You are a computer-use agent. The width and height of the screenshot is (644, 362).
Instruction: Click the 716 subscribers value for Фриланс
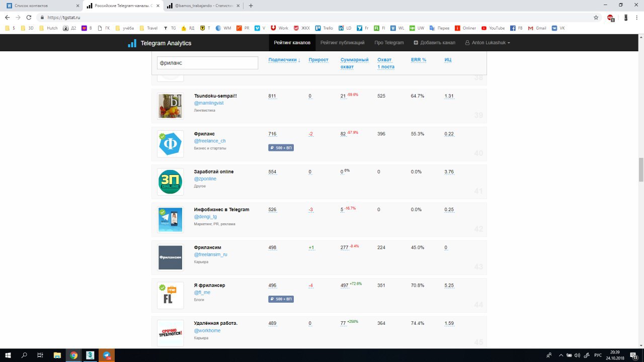pos(272,134)
